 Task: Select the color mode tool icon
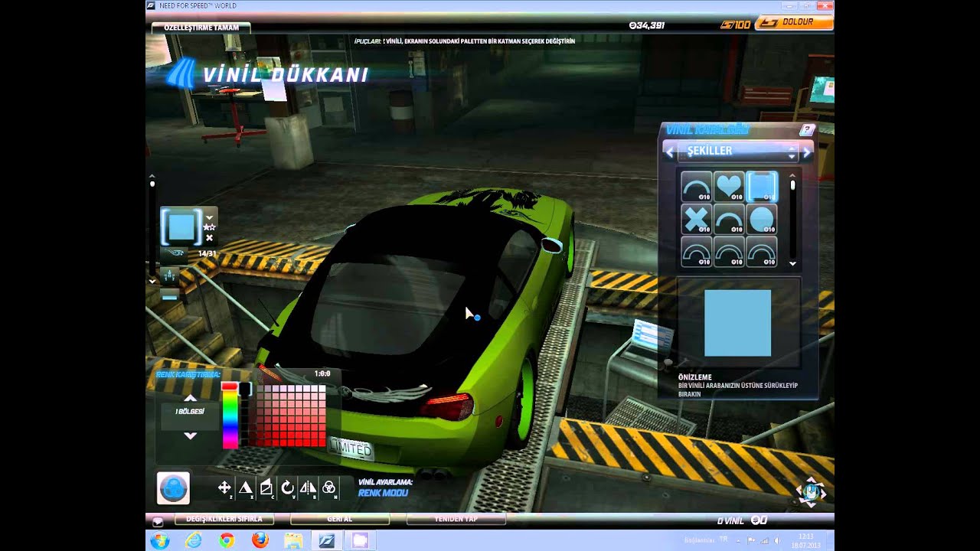(328, 487)
